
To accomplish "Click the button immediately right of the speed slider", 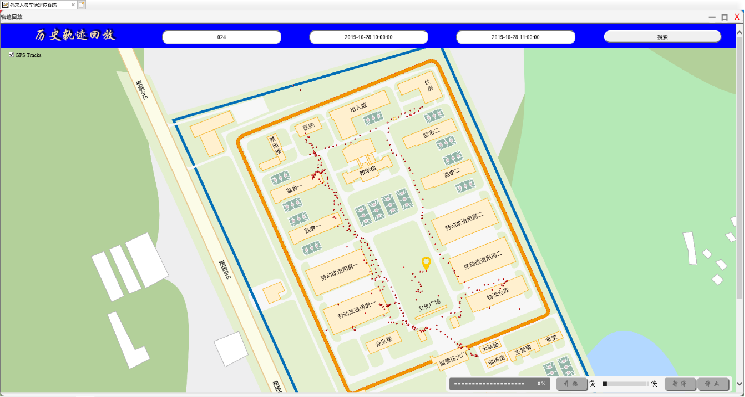I will [680, 384].
